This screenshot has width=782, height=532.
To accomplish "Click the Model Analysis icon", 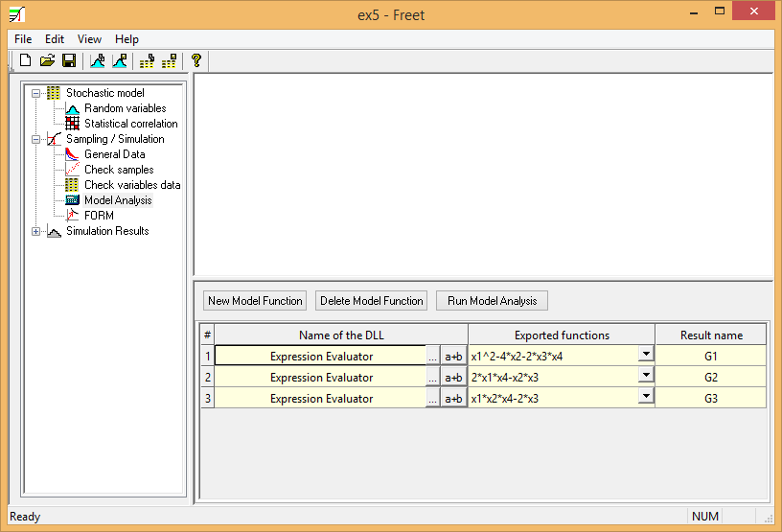I will (72, 200).
